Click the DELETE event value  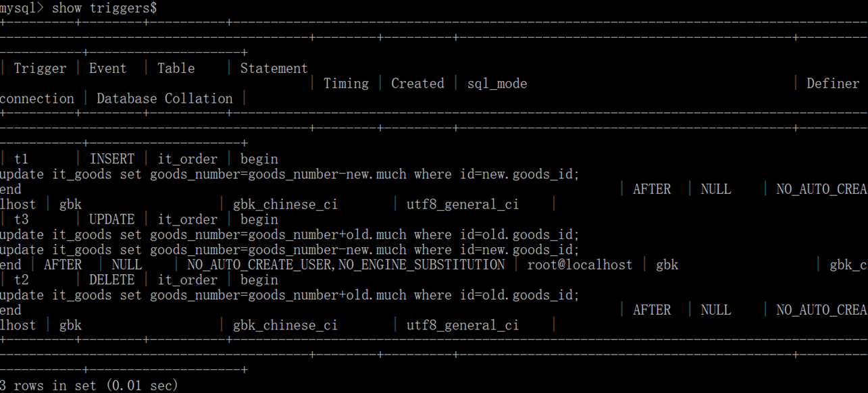[112, 280]
